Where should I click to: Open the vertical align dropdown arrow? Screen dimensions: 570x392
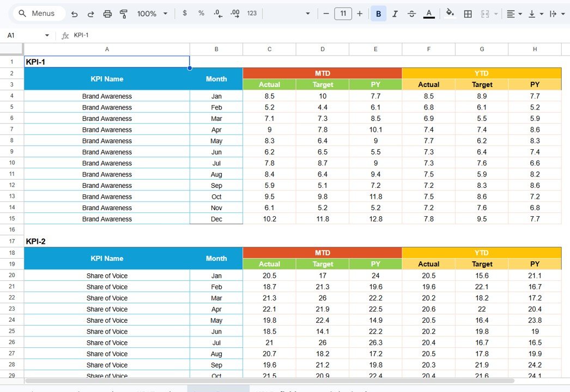(542, 14)
